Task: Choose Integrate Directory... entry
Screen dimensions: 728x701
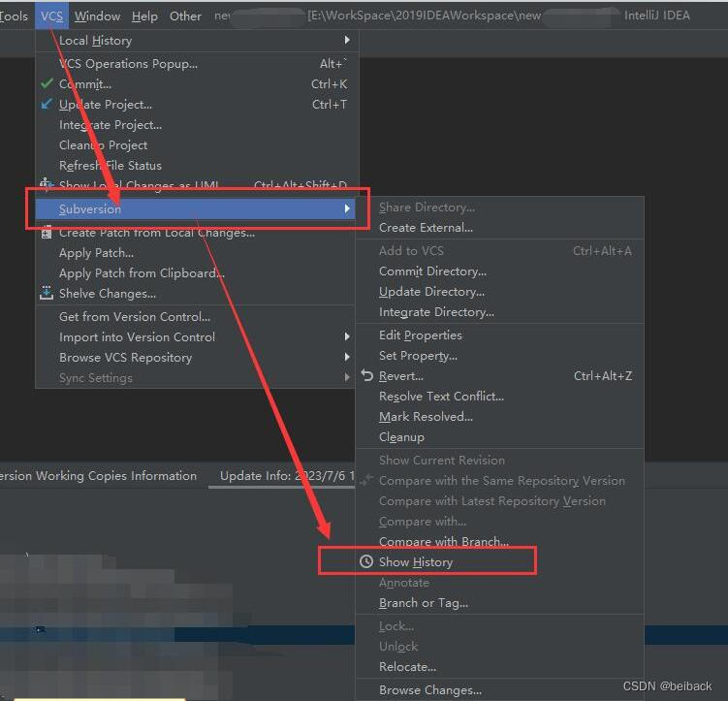Action: (x=499, y=312)
